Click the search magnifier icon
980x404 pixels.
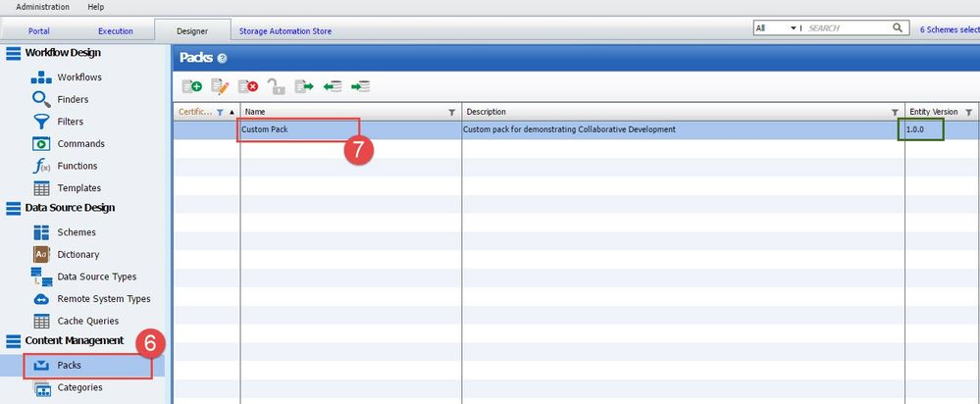898,28
